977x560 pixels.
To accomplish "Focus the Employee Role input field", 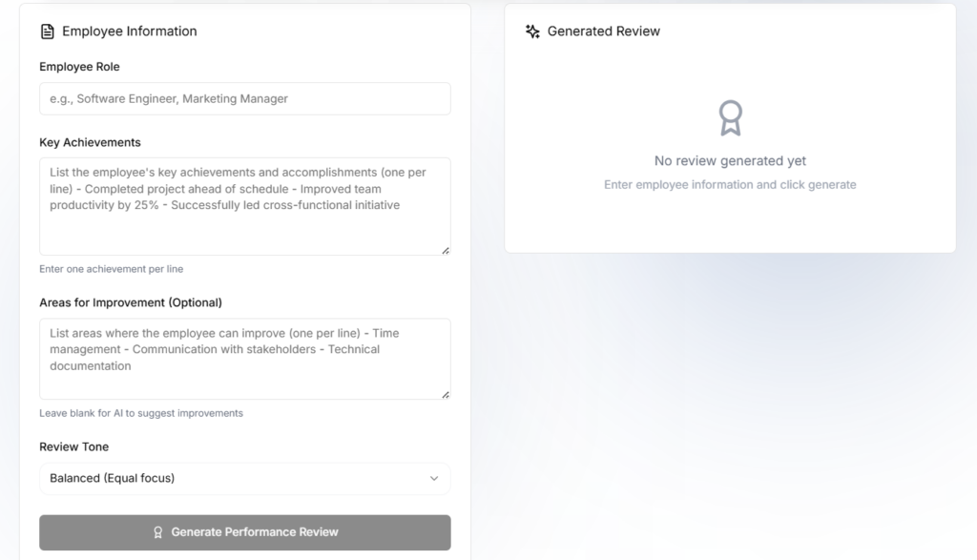I will [x=244, y=99].
